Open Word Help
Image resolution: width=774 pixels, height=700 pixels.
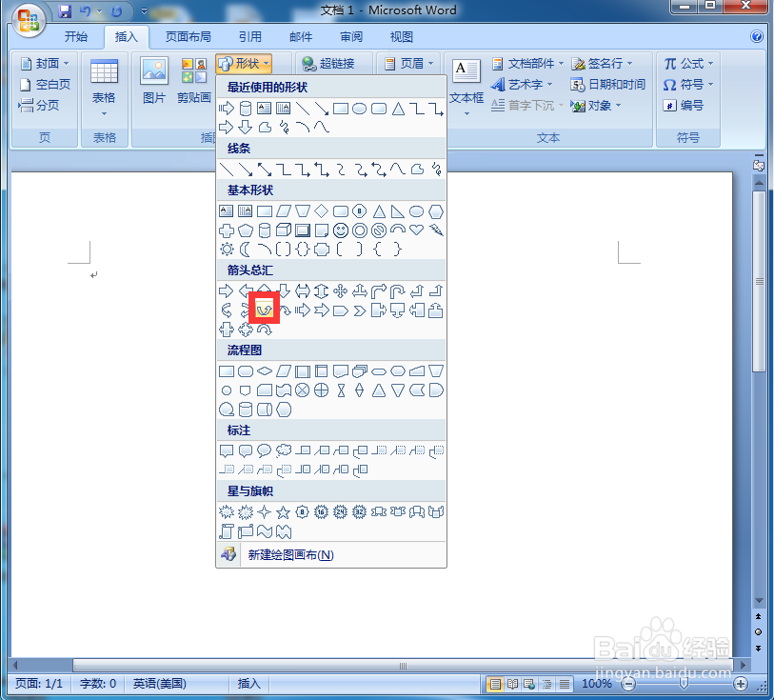[x=756, y=36]
